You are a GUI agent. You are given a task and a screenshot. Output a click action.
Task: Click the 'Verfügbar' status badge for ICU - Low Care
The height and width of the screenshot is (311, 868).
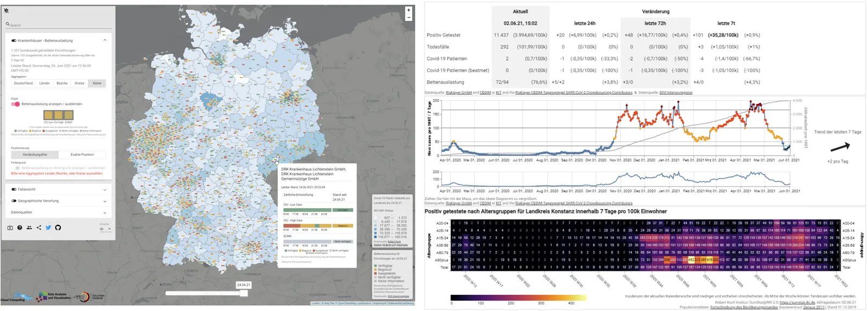(343, 210)
